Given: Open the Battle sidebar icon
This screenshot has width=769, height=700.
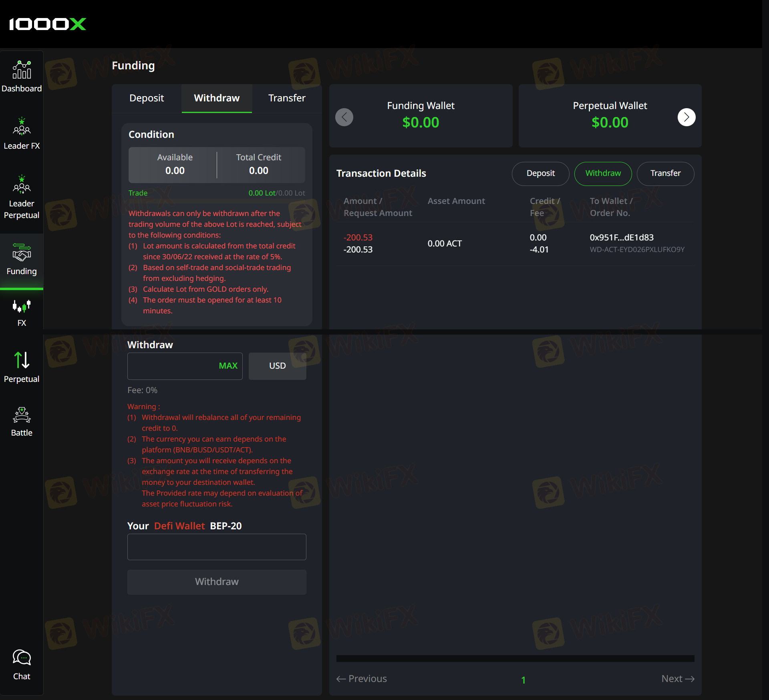Looking at the screenshot, I should tap(22, 416).
